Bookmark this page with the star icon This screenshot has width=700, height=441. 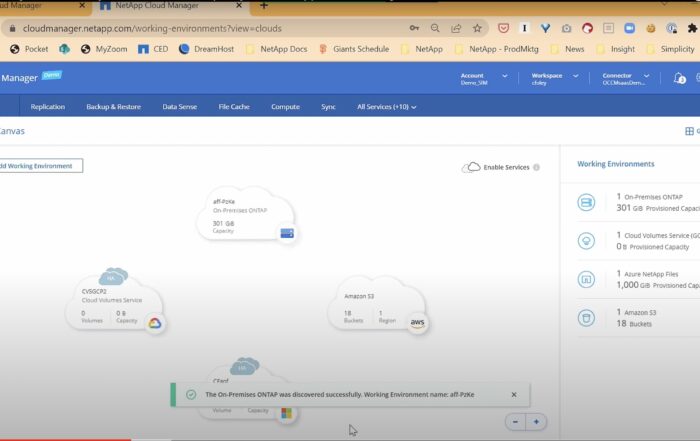pyautogui.click(x=478, y=29)
